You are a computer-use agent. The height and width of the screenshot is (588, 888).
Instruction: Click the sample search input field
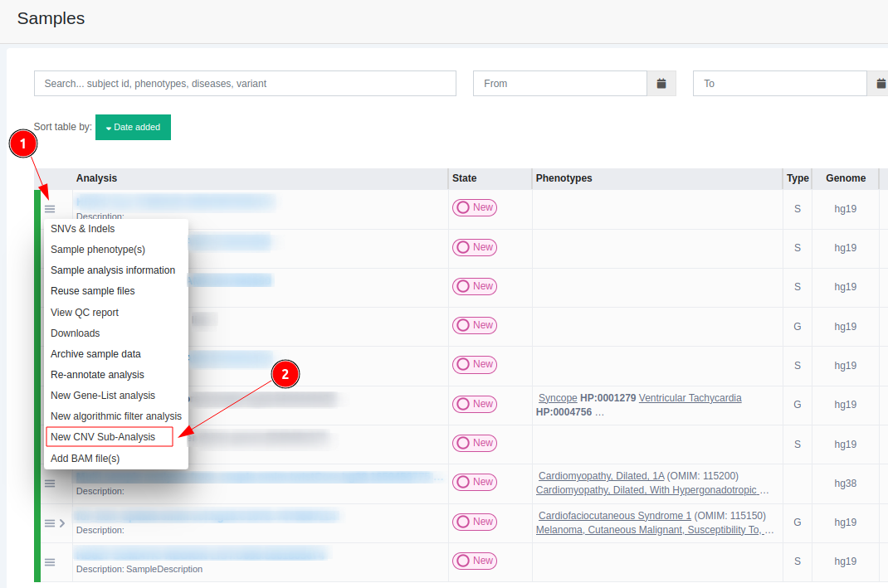point(245,84)
